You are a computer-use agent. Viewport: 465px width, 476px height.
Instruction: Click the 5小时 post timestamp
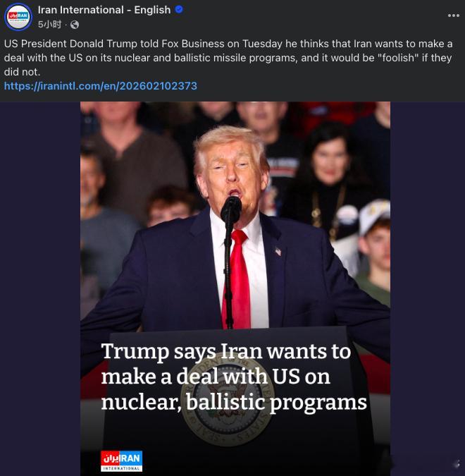click(x=50, y=25)
